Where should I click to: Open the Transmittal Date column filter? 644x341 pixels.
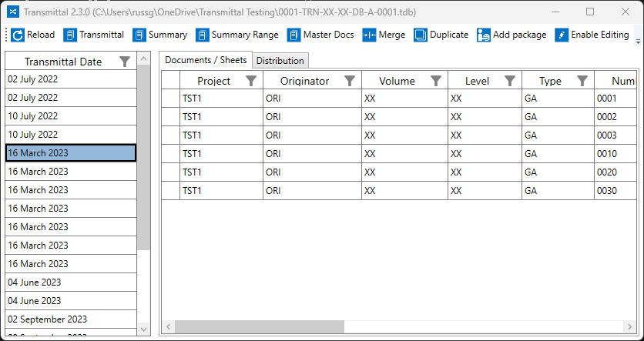125,62
